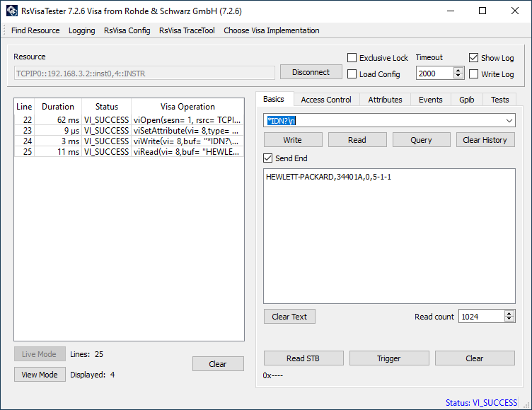Launch RsVisa TraceTool from menu bar
Viewport: 532px width, 410px height.
coord(187,30)
